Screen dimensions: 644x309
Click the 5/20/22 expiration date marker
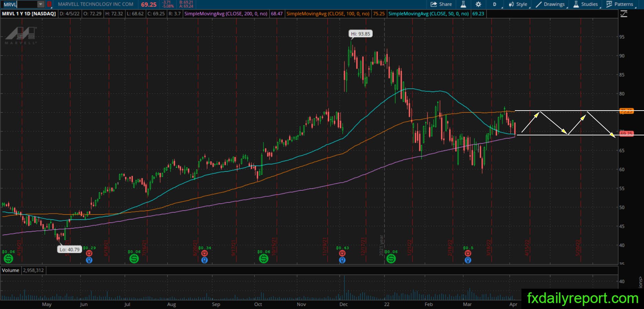(578, 248)
